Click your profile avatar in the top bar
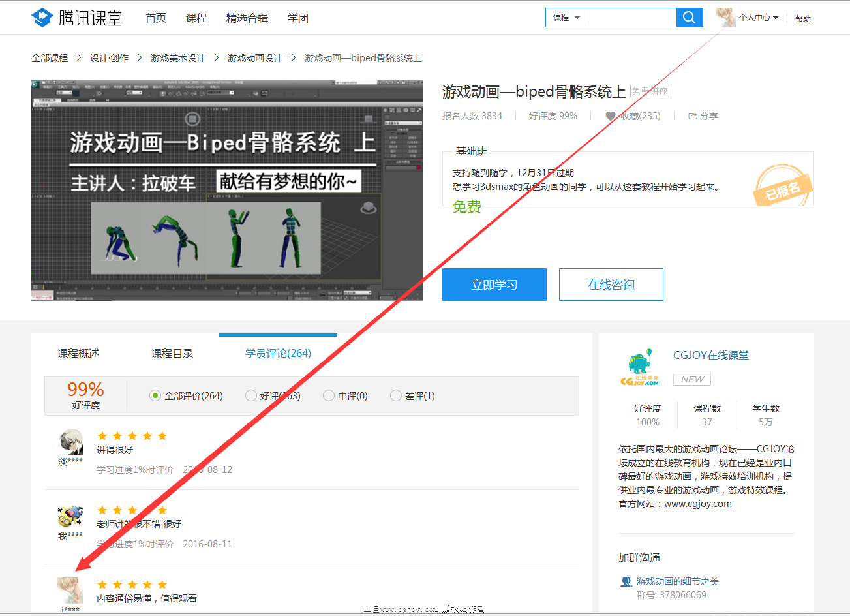Screen dimensions: 850x616 (725, 18)
